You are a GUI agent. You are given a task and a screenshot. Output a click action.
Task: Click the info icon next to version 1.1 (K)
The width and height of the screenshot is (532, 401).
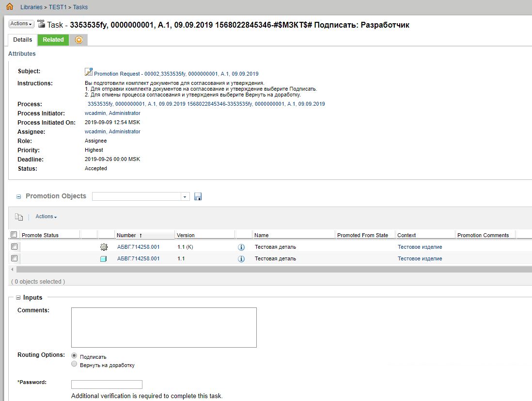coord(241,246)
